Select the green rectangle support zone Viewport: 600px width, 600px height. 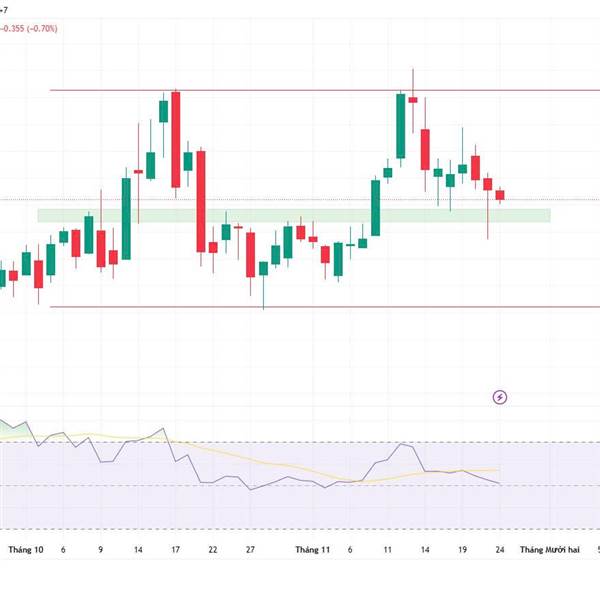point(294,215)
